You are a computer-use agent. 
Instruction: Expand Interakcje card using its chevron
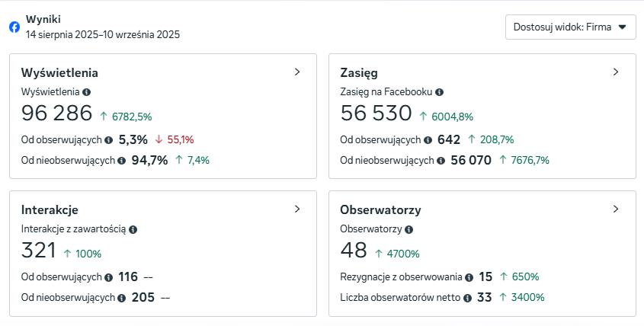pyautogui.click(x=297, y=209)
